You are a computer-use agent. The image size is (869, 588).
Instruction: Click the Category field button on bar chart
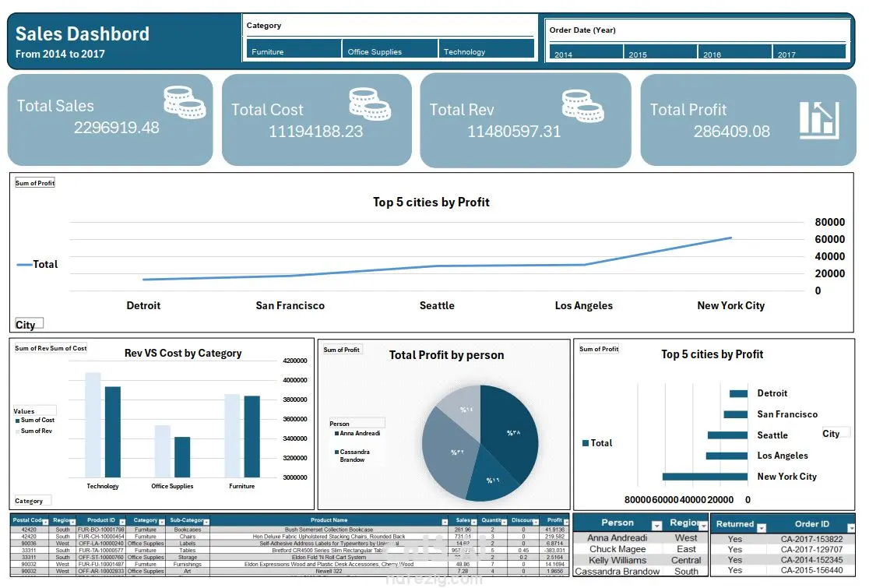pos(32,501)
